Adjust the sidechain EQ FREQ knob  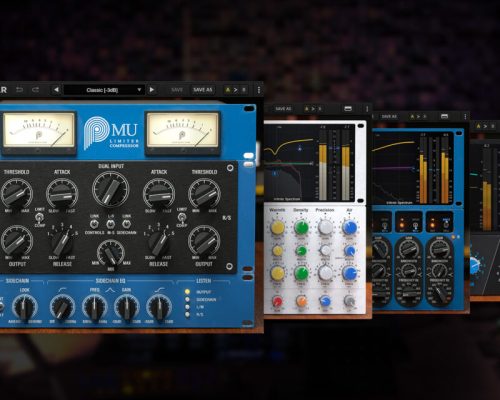coord(95,307)
